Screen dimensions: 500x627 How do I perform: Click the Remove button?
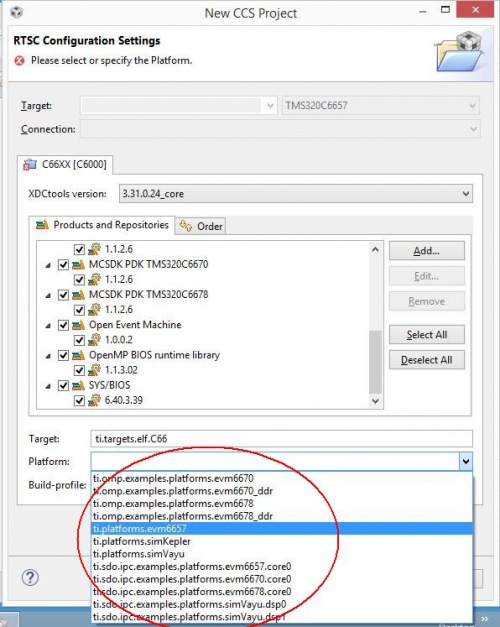(x=427, y=302)
